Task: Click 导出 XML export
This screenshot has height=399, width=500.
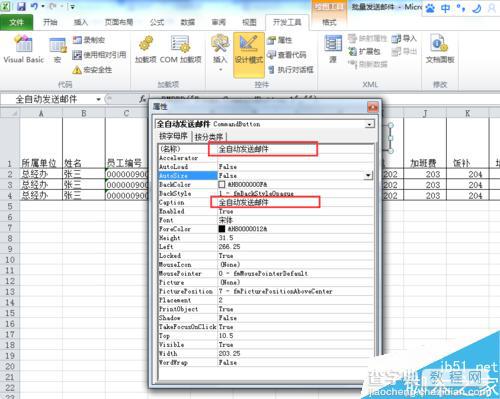Action: tap(404, 51)
